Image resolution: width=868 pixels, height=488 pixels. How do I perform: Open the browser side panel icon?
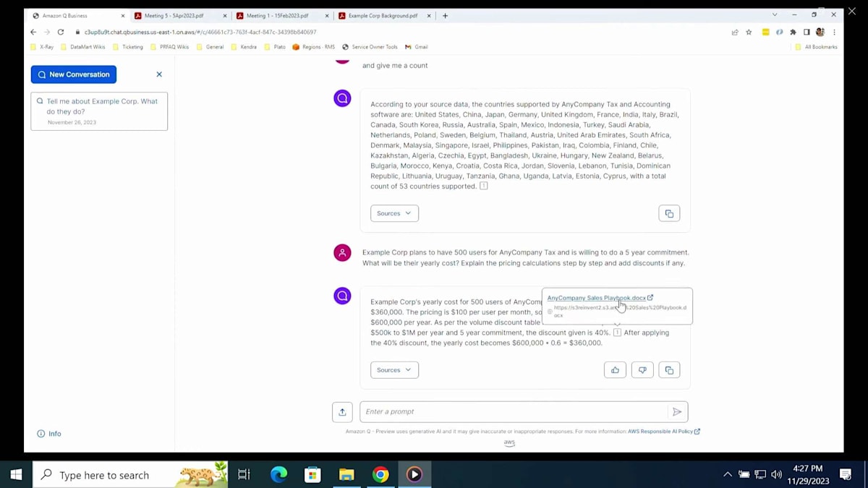click(x=807, y=32)
